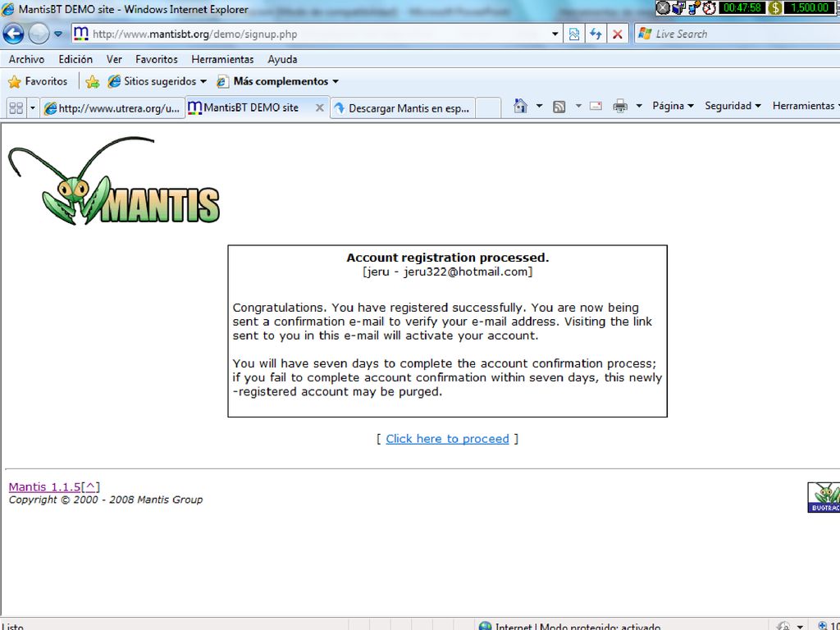The height and width of the screenshot is (630, 840).
Task: Click the [^] caret link after Mantis 1.1.5
Action: click(x=90, y=487)
